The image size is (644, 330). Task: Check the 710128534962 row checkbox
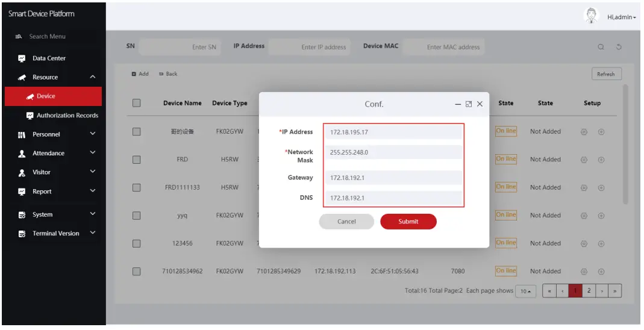[x=136, y=272]
